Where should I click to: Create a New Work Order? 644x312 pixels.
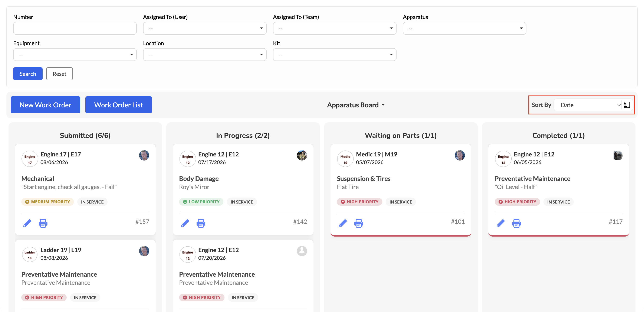pos(45,105)
